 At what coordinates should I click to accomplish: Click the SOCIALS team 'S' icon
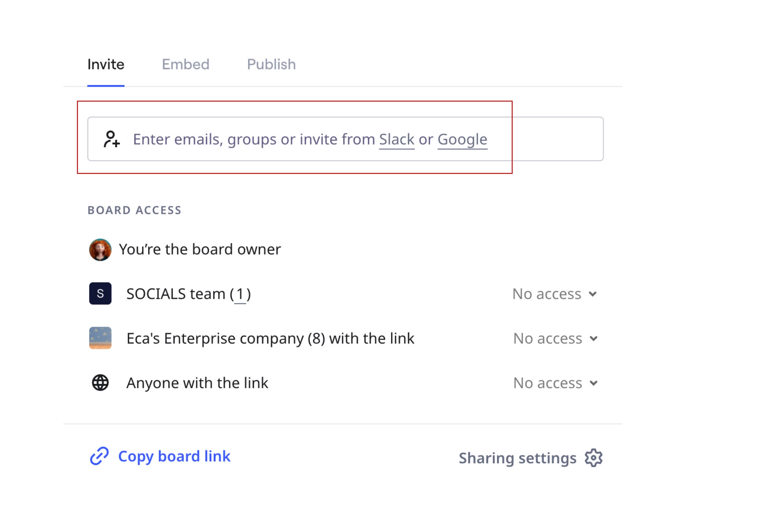(100, 294)
